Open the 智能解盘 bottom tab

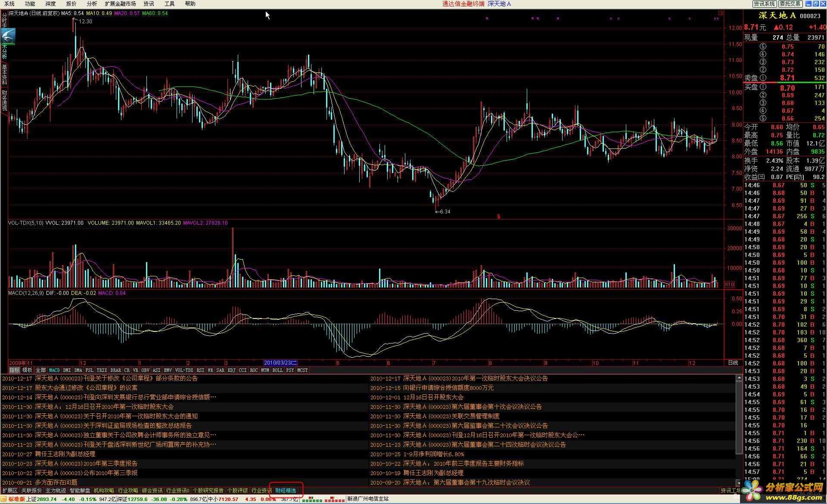coord(80,491)
